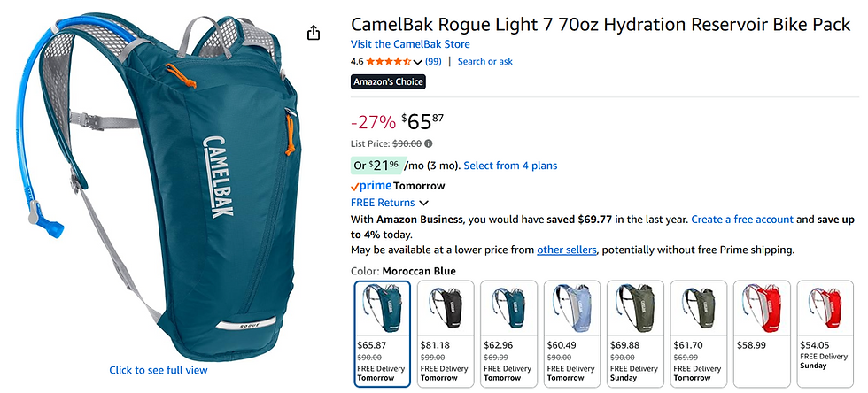Open the other sellers link
868x393 pixels.
click(x=567, y=250)
